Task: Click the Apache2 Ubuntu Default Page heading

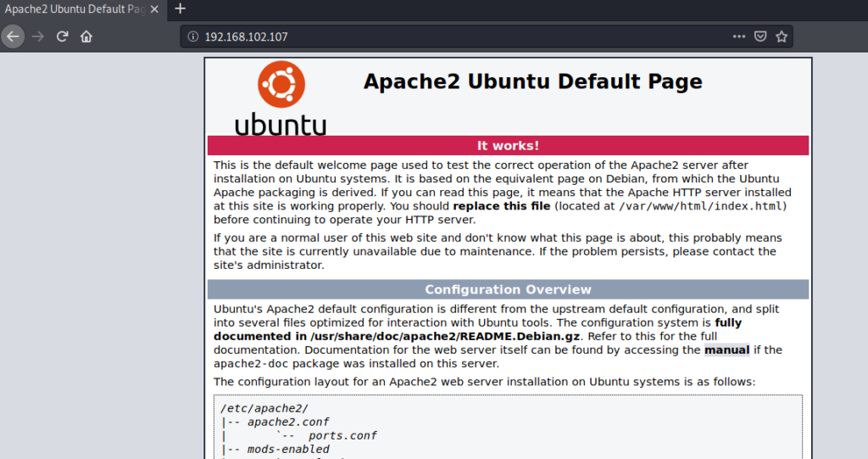Action: point(532,81)
